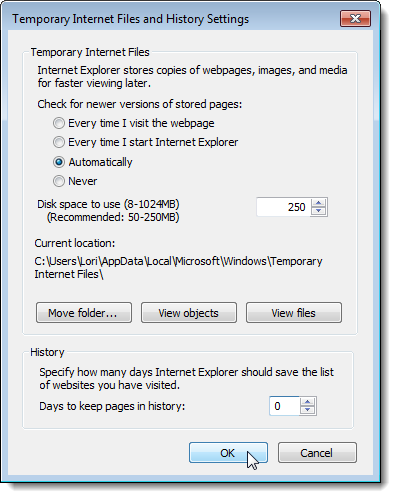This screenshot has height=498, width=396.
Task: Increase history days with the up arrow
Action: coord(307,402)
